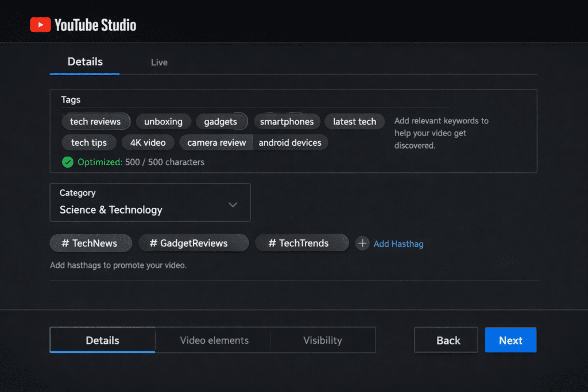Expand the Category dropdown chevron
Screen dimensions: 588x392
coord(233,205)
